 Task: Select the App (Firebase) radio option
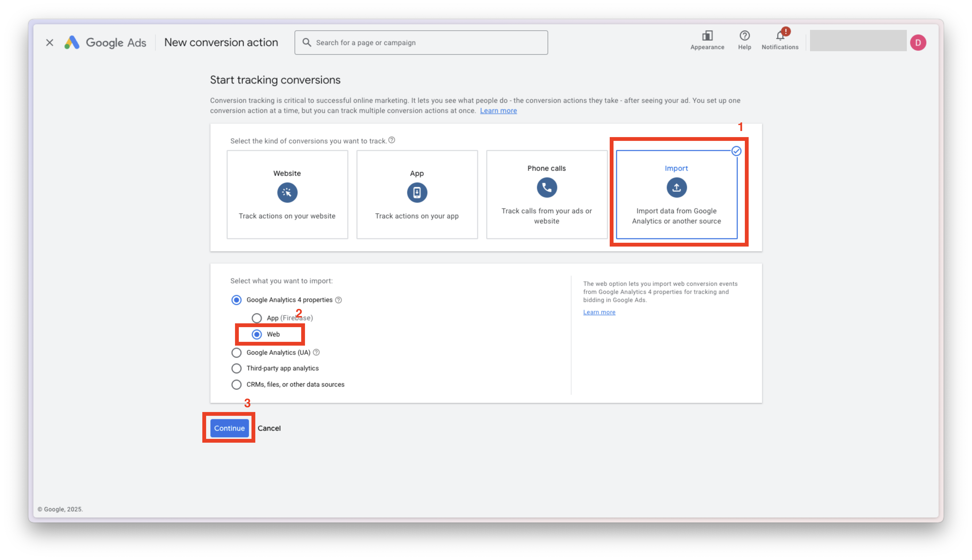pos(257,318)
